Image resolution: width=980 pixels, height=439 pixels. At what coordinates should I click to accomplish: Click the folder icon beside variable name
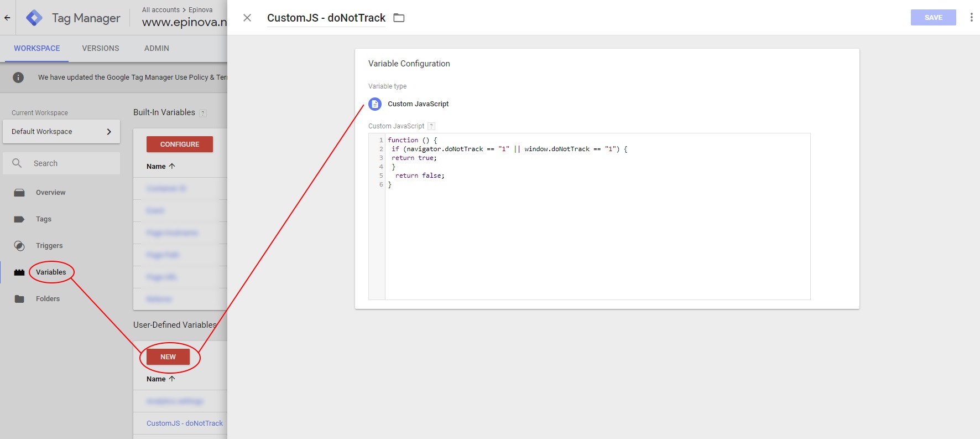(x=399, y=18)
